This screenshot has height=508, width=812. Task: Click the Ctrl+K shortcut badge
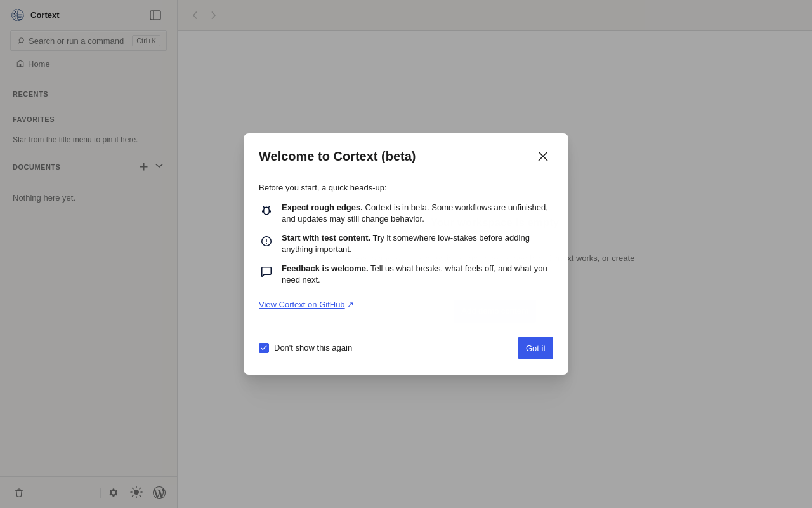tap(146, 41)
